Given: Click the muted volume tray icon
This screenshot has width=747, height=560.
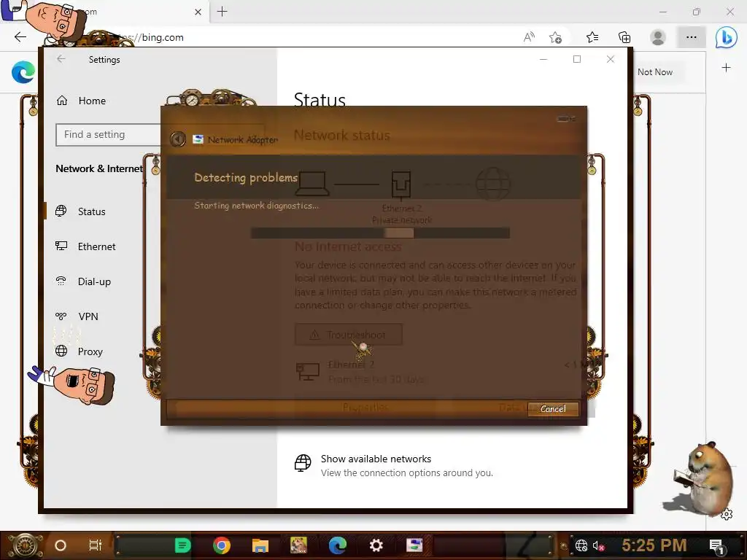Looking at the screenshot, I should (598, 545).
